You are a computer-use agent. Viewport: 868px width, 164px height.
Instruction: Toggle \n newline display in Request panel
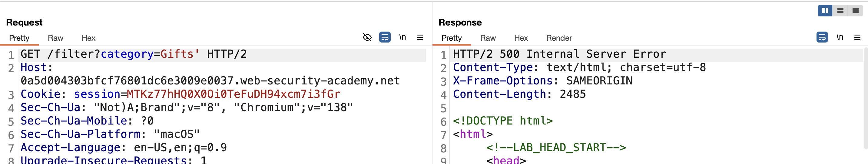coord(403,37)
